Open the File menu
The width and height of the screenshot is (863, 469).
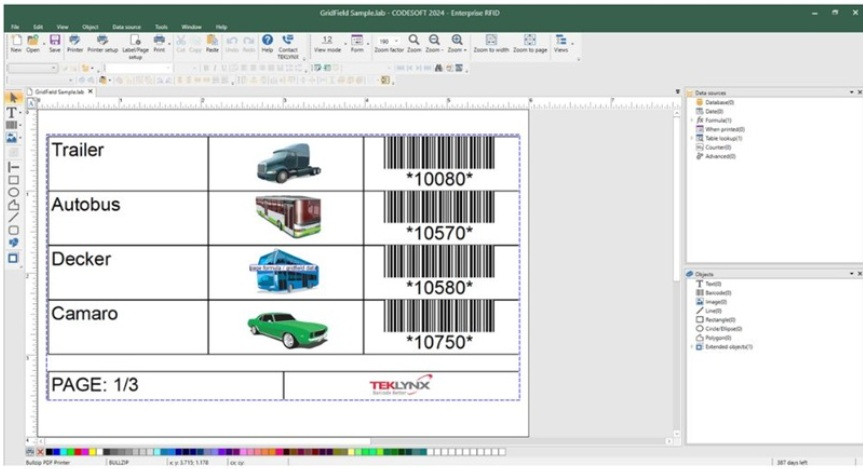coord(15,27)
